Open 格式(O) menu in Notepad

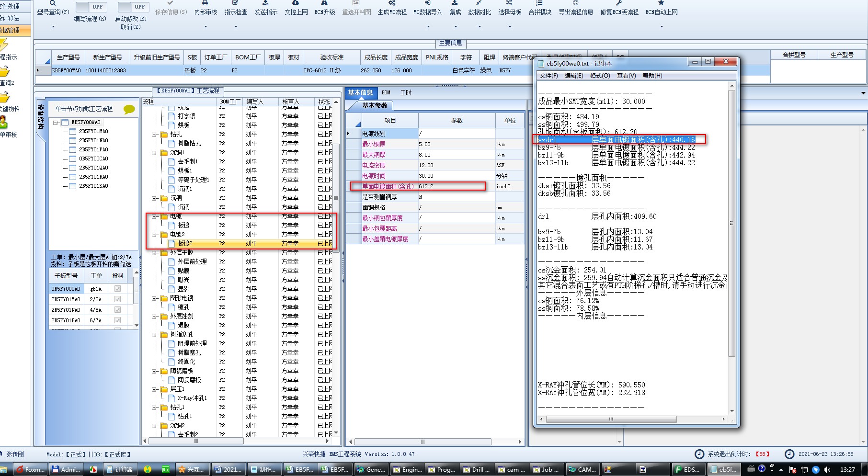pos(600,76)
